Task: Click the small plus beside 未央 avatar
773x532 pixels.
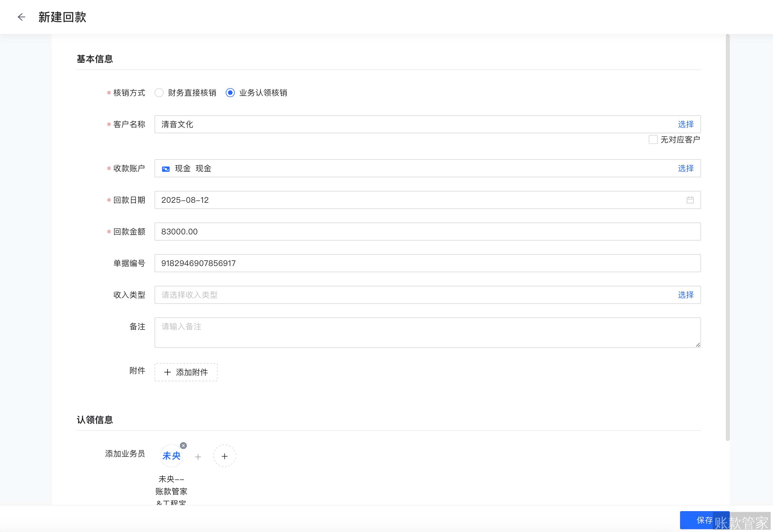Action: (198, 457)
